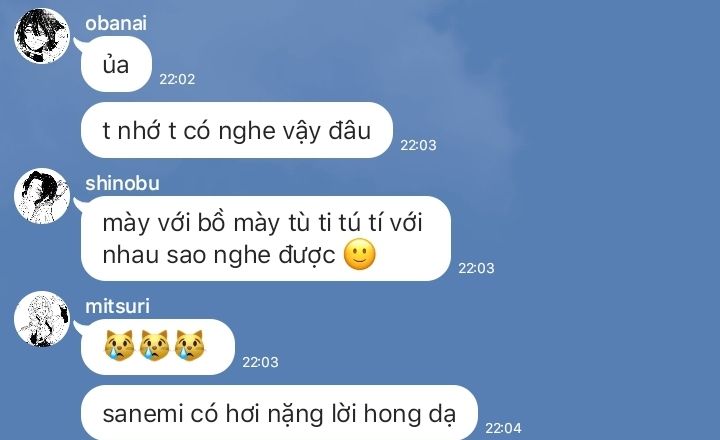The image size is (720, 440).
Task: Select the obanai sender name
Action: click(116, 23)
